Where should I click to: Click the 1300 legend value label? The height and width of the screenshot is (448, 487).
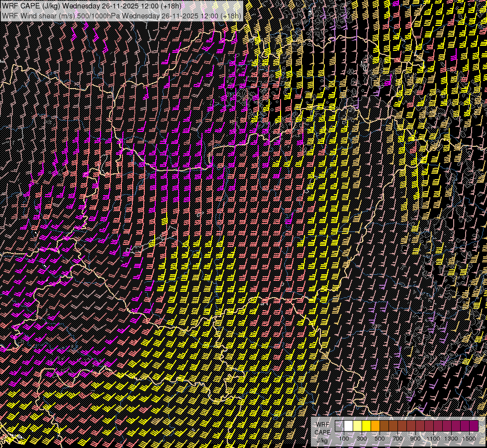451,439
